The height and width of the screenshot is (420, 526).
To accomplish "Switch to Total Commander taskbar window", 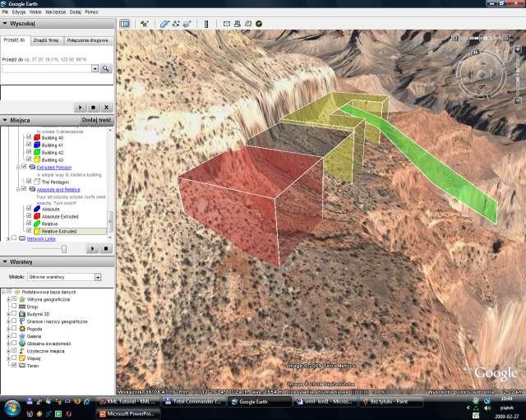I will click(193, 402).
